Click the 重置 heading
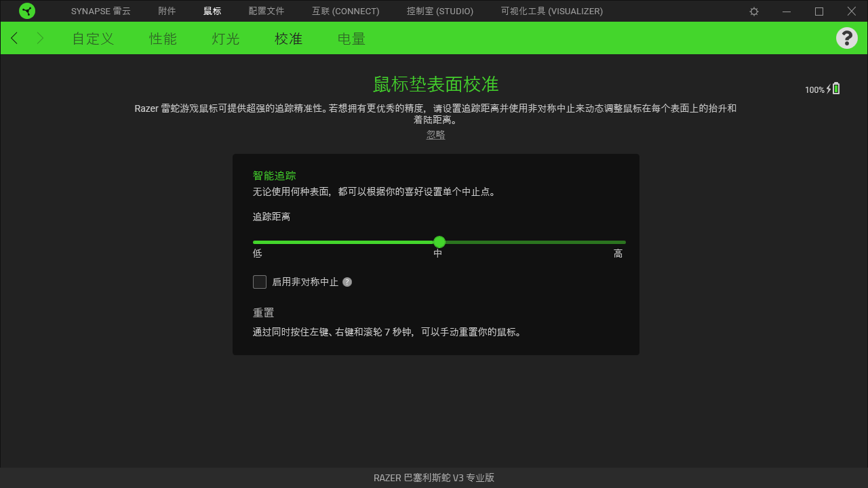Screen dimensions: 868x488 [264, 313]
